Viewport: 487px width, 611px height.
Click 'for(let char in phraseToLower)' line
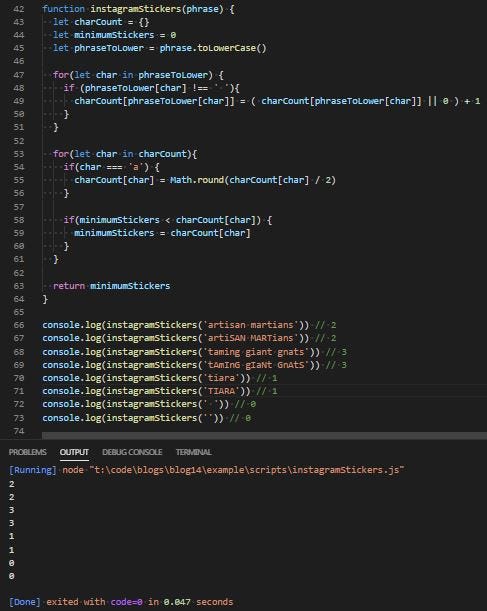pyautogui.click(x=138, y=75)
